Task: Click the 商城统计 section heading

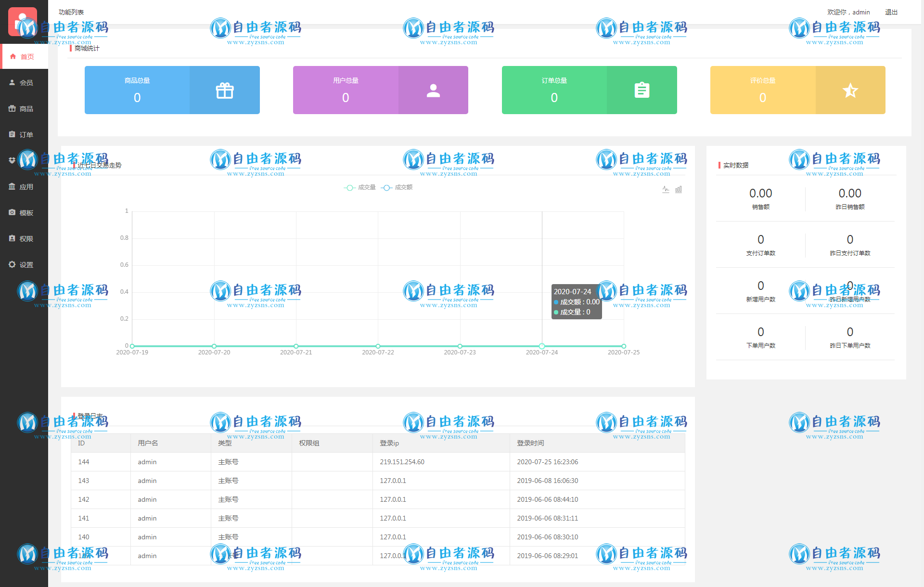Action: point(87,48)
